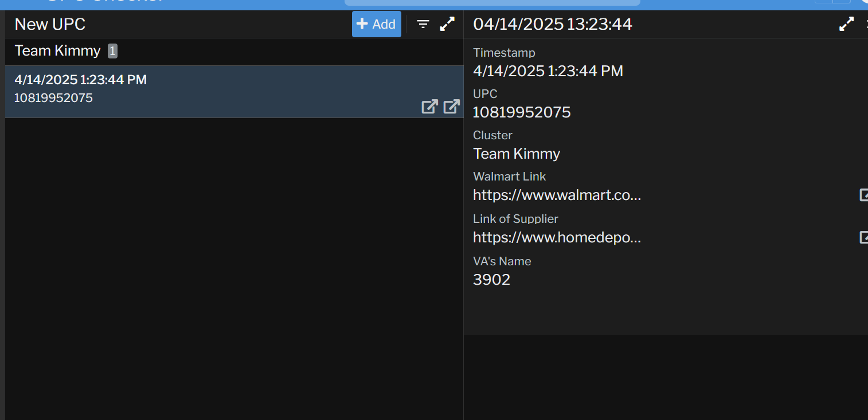Viewport: 868px width, 420px height.
Task: Click the Team Kimmy count badge
Action: (x=112, y=52)
